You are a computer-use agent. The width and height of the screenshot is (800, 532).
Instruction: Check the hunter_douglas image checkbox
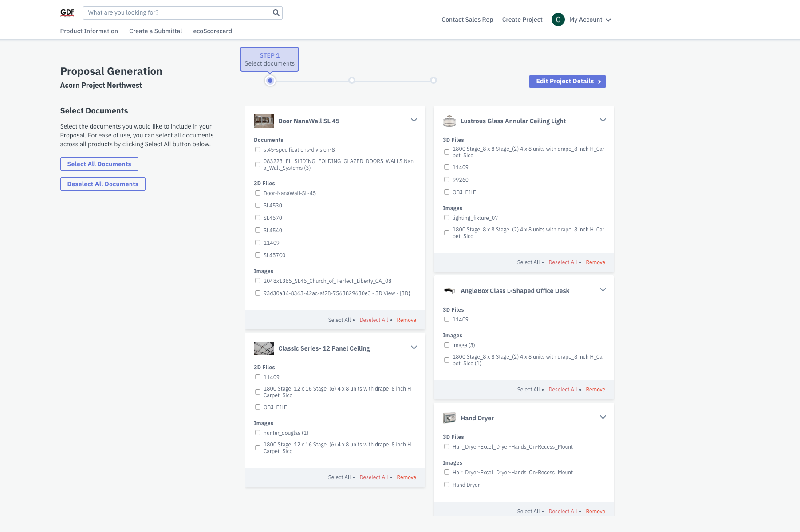click(258, 433)
